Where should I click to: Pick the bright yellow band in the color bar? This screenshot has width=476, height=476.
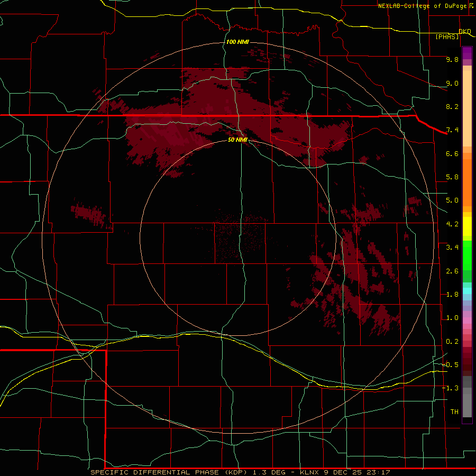coord(467,226)
